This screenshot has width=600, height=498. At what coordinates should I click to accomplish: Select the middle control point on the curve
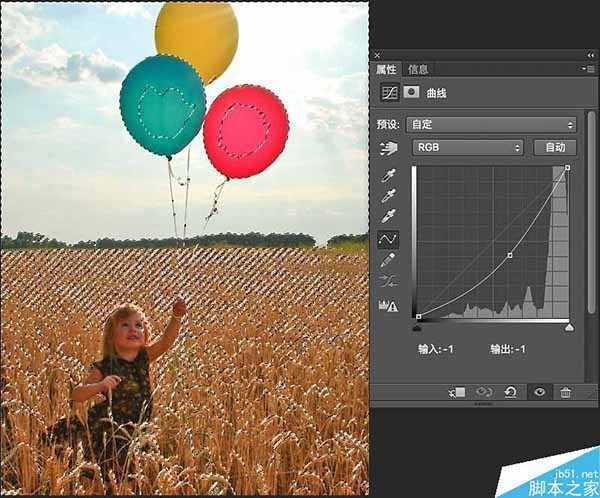[x=510, y=255]
